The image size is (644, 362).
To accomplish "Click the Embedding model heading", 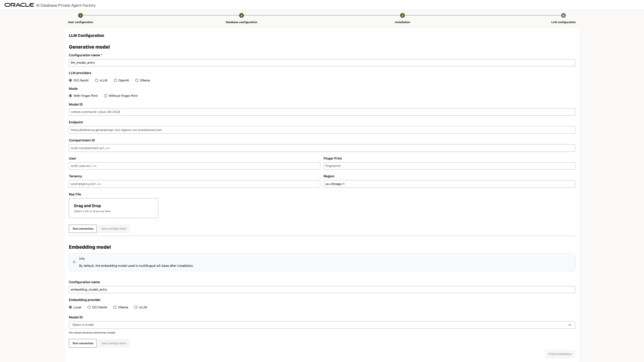I will [x=90, y=247].
